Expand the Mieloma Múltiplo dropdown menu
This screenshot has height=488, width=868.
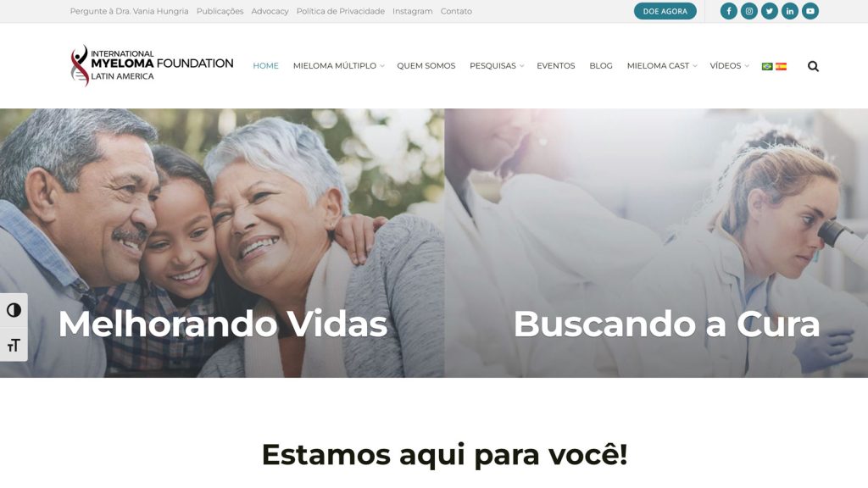click(338, 66)
